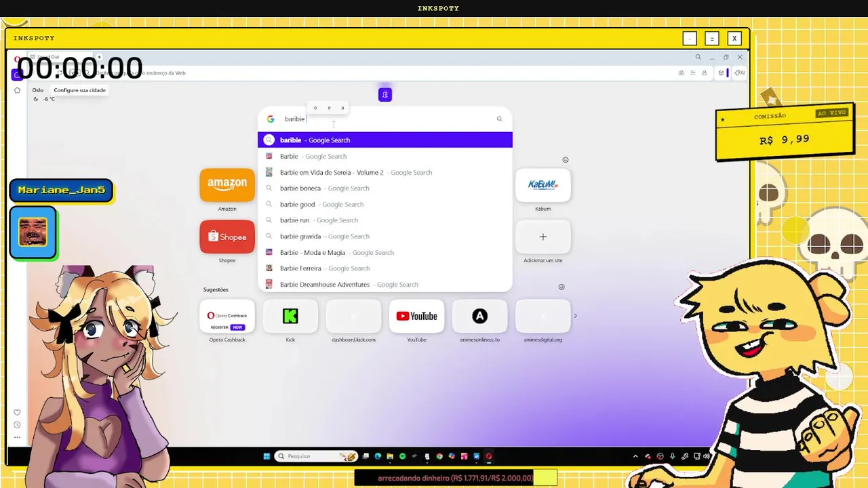Open the Kabum speed dial tile
The width and height of the screenshot is (868, 488).
click(x=543, y=185)
